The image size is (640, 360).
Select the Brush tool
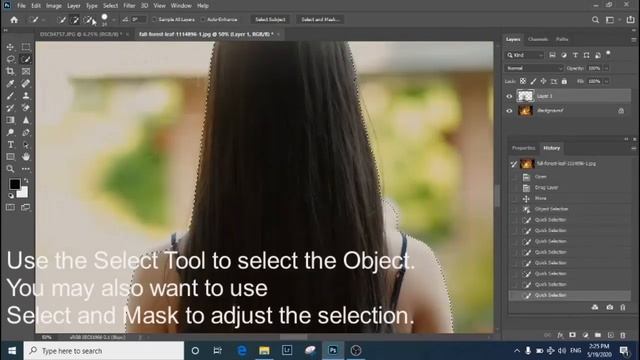pos(10,96)
